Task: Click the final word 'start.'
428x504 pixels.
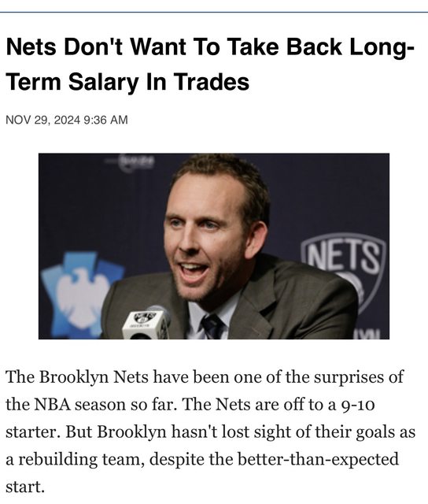Action: 24,487
